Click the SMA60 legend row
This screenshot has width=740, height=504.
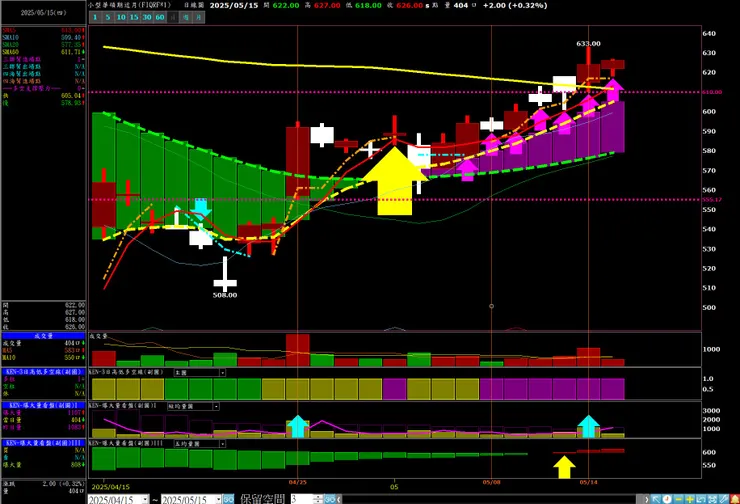(43, 52)
